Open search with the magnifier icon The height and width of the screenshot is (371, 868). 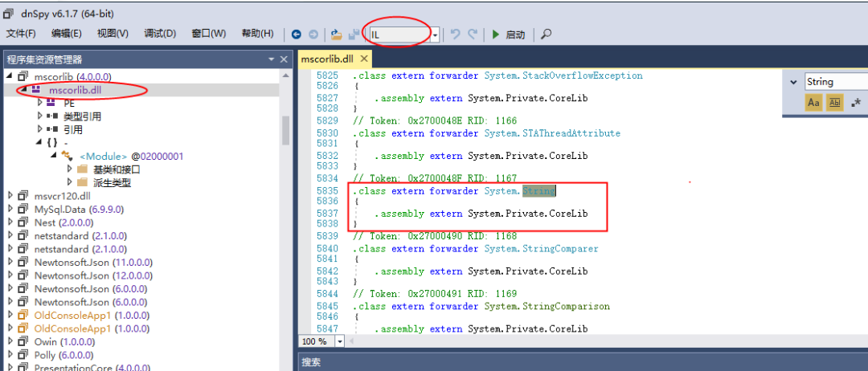(547, 35)
